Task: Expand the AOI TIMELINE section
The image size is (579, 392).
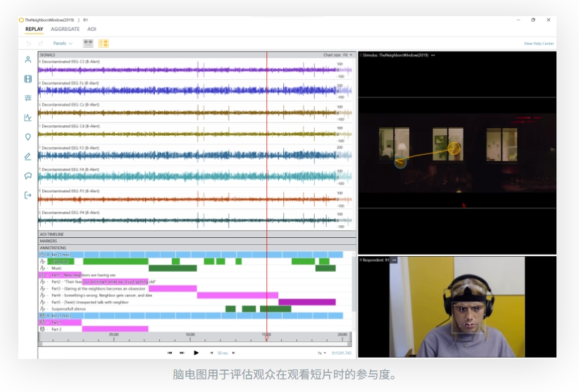Action: click(x=51, y=234)
